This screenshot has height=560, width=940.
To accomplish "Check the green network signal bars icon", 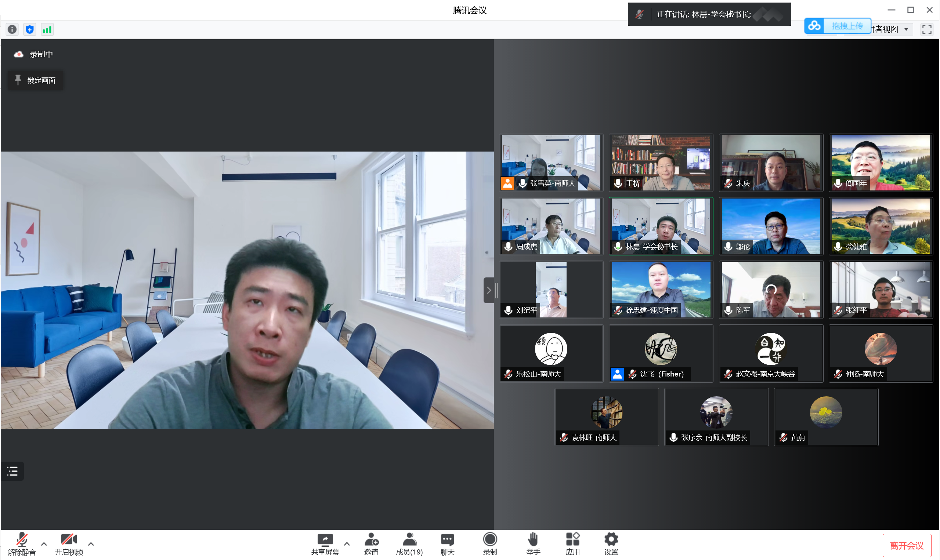I will (x=47, y=29).
